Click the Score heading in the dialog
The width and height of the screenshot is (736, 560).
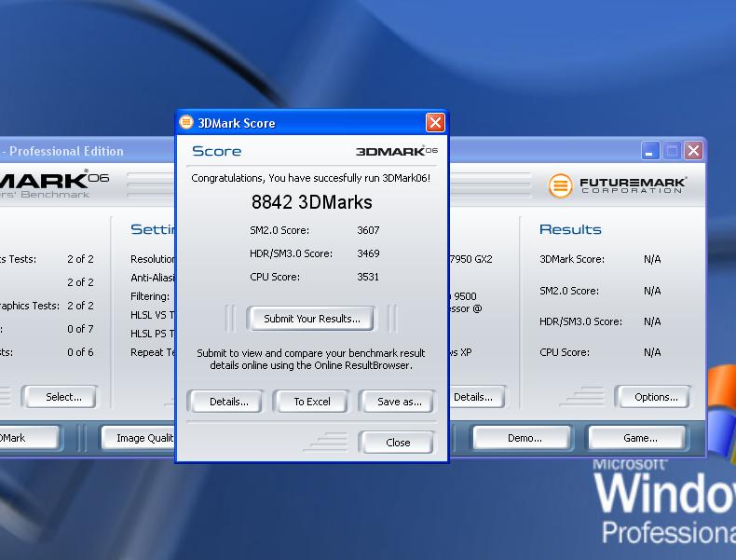pos(216,151)
